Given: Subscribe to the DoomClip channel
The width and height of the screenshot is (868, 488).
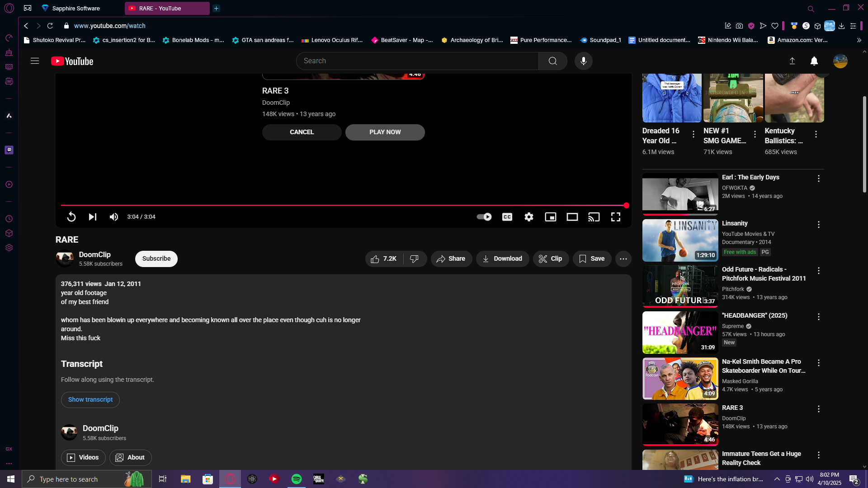Looking at the screenshot, I should pos(156,259).
